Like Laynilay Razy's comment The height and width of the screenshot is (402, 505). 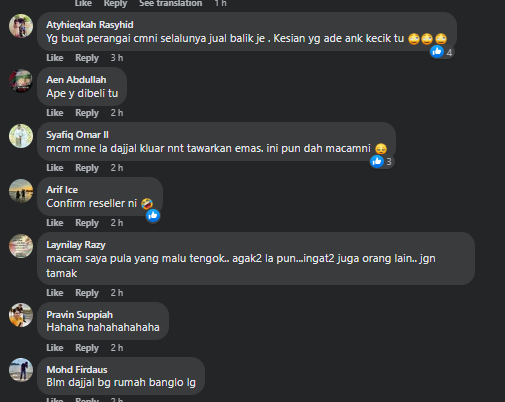pos(55,293)
